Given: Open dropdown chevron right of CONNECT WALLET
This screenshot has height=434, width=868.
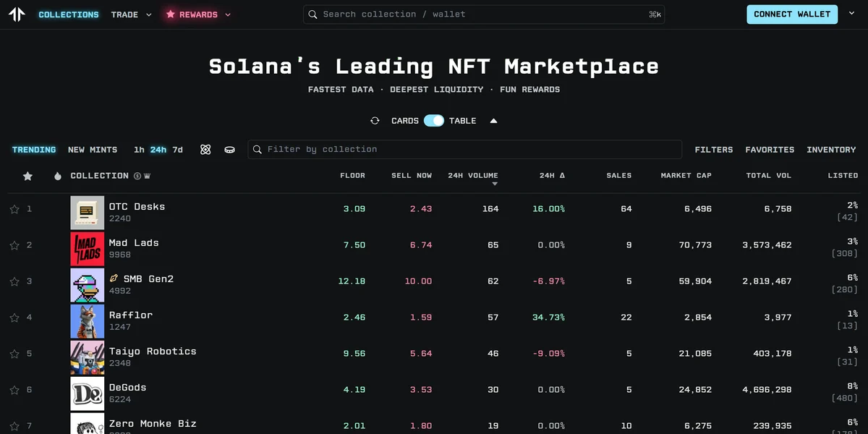Looking at the screenshot, I should point(852,14).
